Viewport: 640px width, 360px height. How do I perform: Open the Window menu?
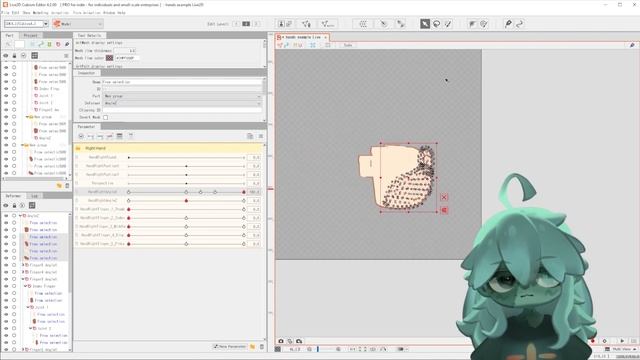click(109, 13)
